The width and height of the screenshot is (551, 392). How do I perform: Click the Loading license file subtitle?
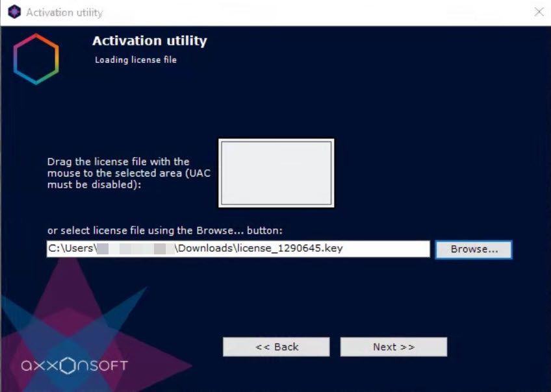[136, 60]
